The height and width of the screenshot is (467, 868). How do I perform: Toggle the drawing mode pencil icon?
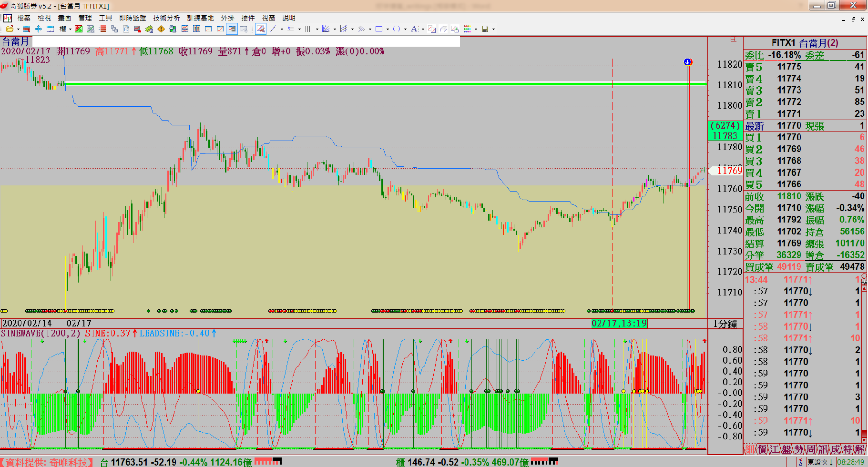(261, 29)
